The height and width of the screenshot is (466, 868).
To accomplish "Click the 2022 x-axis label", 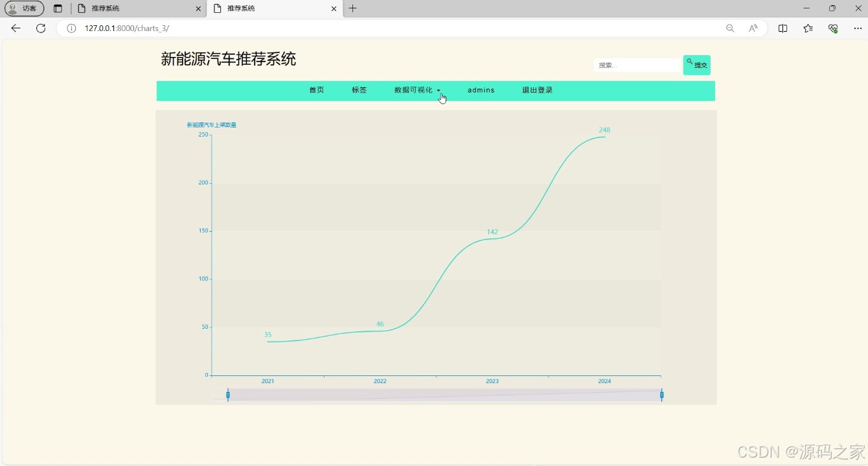I will click(380, 381).
